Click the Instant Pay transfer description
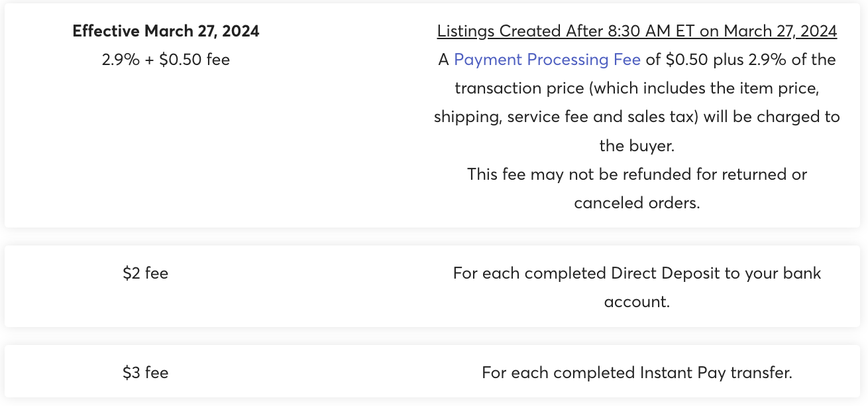Image resolution: width=868 pixels, height=406 pixels. 637,373
